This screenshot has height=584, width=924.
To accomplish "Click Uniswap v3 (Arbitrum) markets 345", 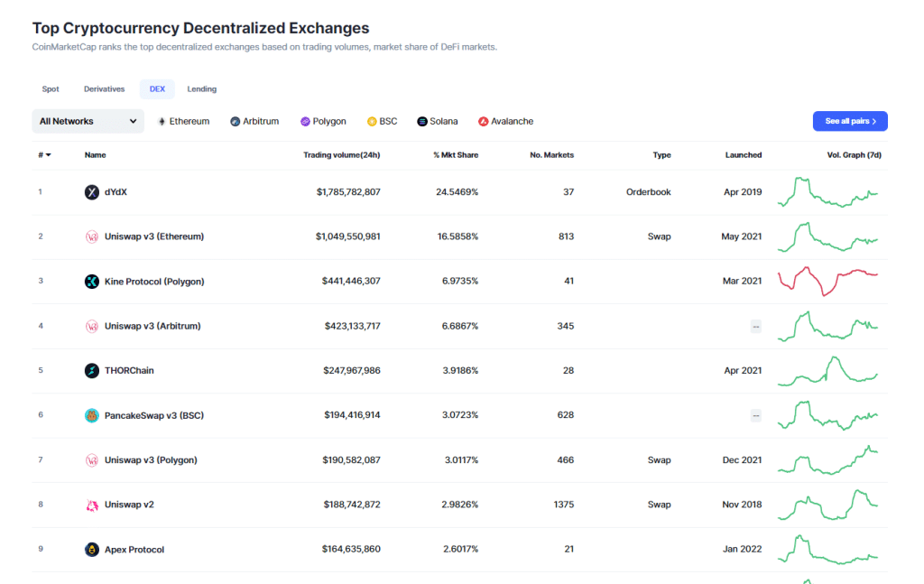I will click(566, 326).
